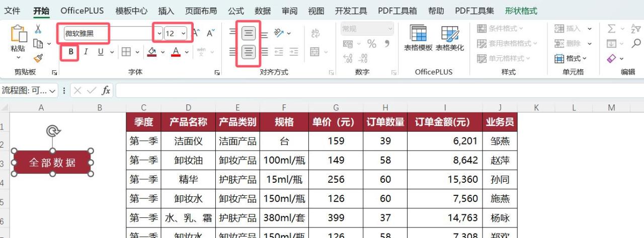644x238 pixels.
Task: Click the Paste (粘贴) clipboard icon
Action: point(18,34)
